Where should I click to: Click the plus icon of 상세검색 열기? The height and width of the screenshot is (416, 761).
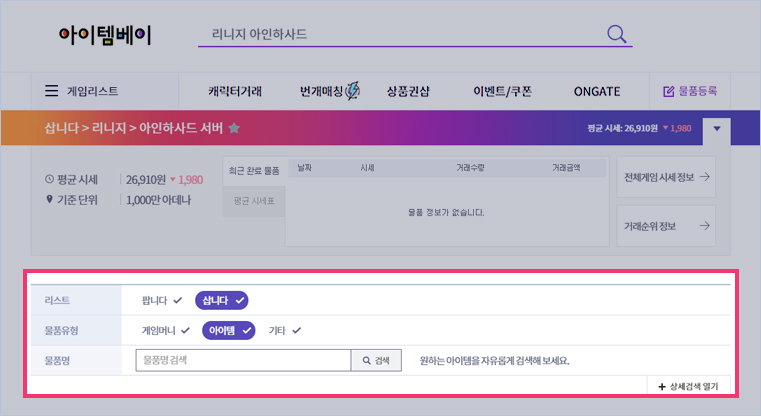point(662,386)
